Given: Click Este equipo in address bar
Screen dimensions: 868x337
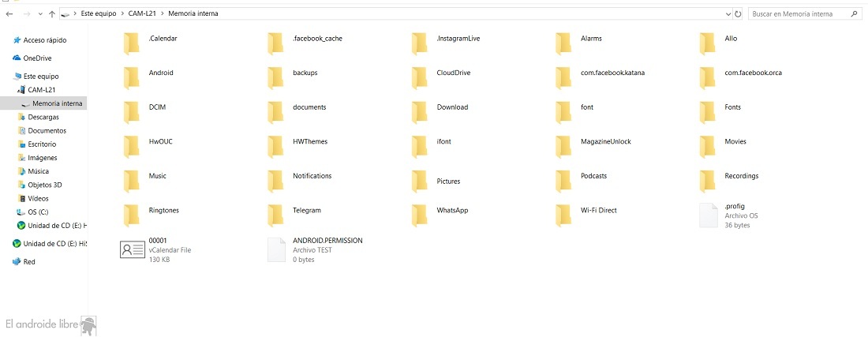Looking at the screenshot, I should tap(99, 14).
